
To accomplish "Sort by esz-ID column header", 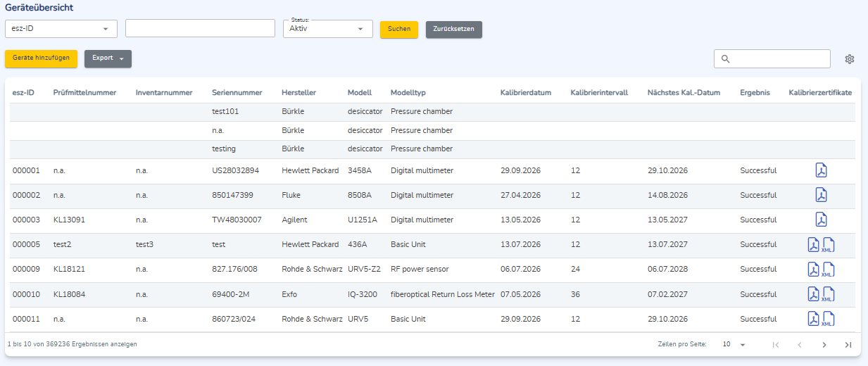I will [24, 92].
